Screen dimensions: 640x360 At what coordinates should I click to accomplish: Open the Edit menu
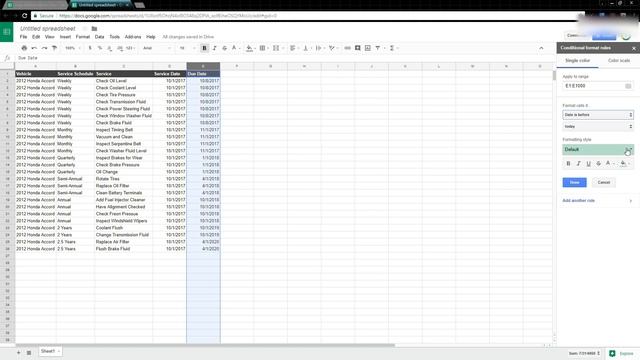tap(36, 37)
